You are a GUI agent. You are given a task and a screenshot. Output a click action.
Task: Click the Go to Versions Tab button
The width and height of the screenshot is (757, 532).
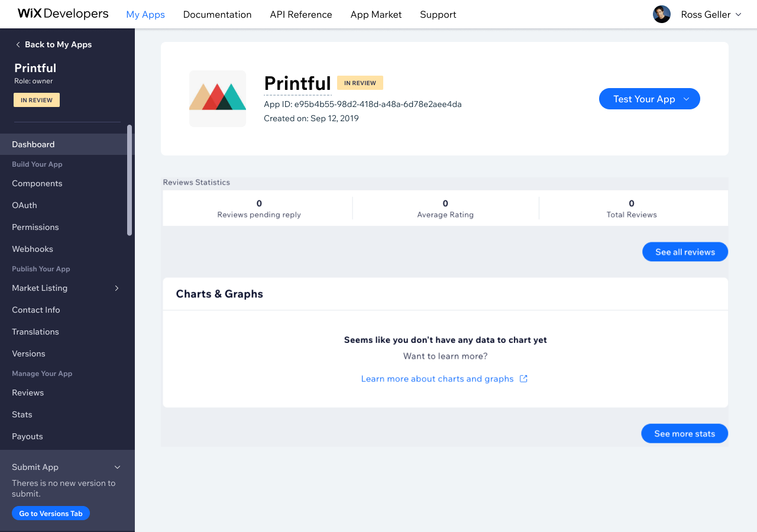point(51,514)
